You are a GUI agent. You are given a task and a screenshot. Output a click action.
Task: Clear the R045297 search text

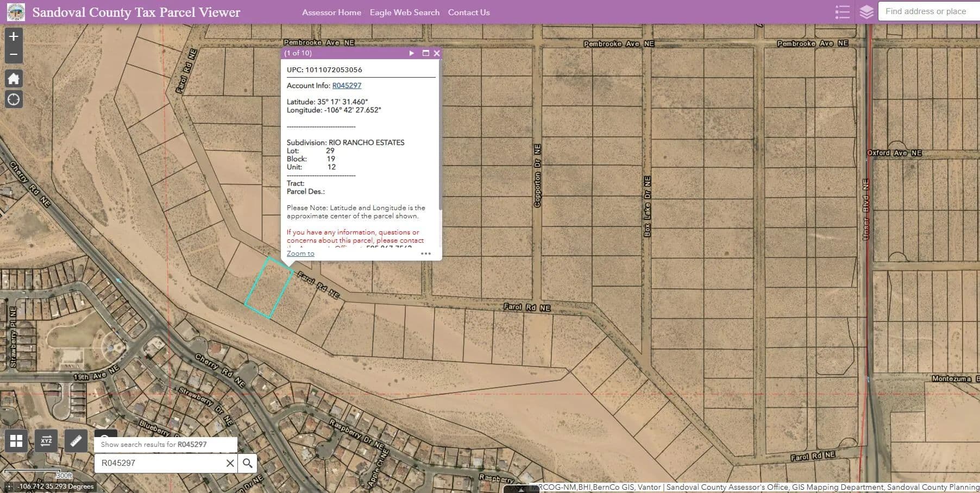tap(230, 463)
